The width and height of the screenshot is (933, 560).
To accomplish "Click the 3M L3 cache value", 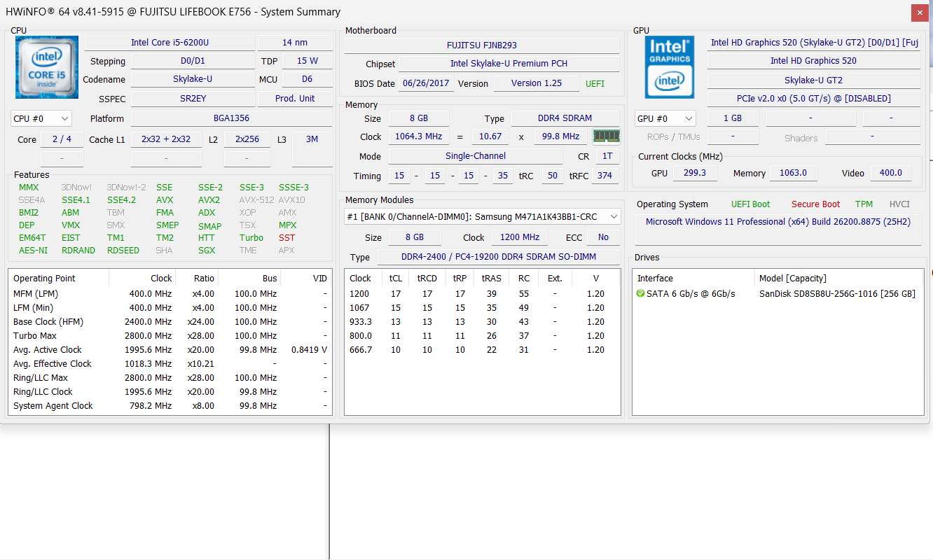I will 312,139.
